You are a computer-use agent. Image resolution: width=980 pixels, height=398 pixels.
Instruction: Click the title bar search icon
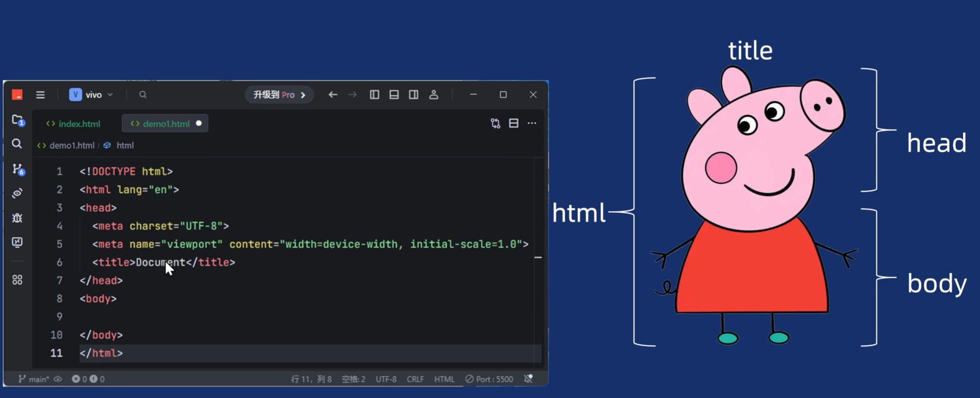[x=142, y=95]
